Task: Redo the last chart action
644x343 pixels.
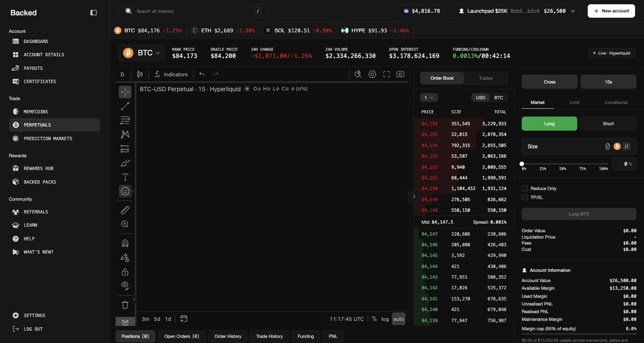Action: tap(216, 74)
